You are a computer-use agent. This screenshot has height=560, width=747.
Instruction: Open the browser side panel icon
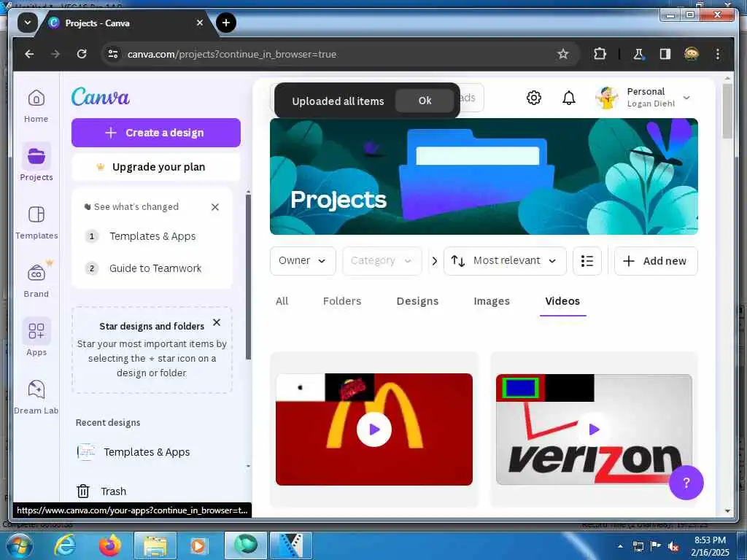pyautogui.click(x=665, y=54)
